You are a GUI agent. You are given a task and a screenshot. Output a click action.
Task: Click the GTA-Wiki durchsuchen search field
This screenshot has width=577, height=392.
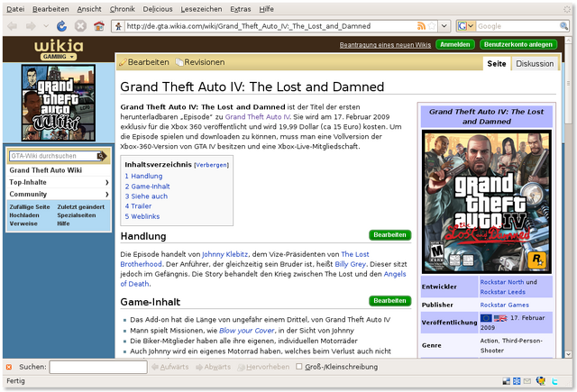pos(53,156)
